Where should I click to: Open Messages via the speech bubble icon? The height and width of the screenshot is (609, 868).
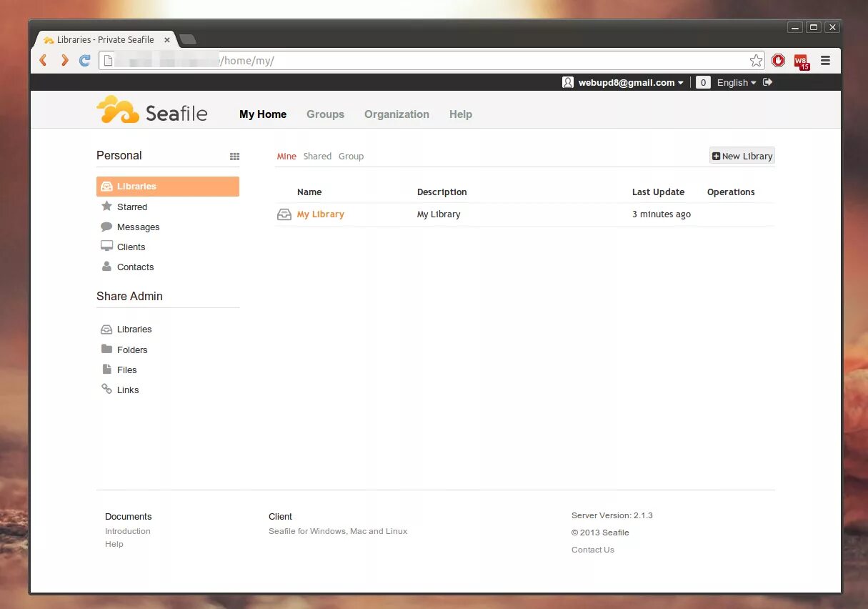pos(106,227)
